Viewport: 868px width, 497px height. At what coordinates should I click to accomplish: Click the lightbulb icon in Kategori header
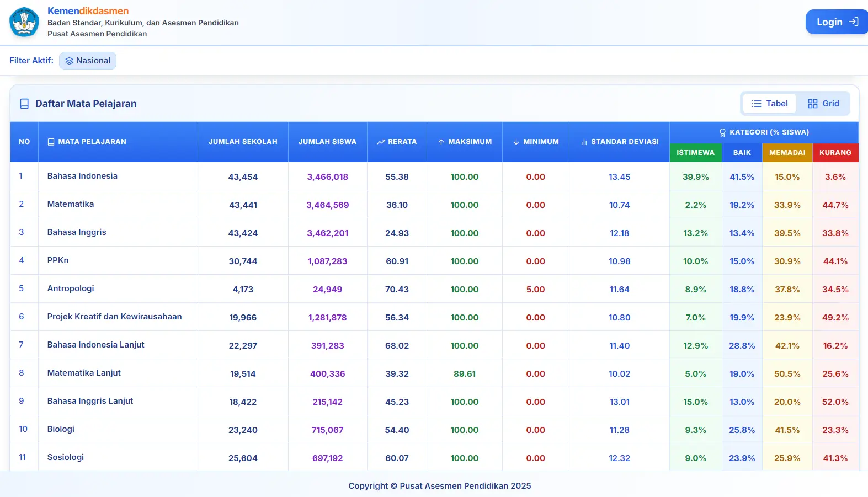pos(722,132)
